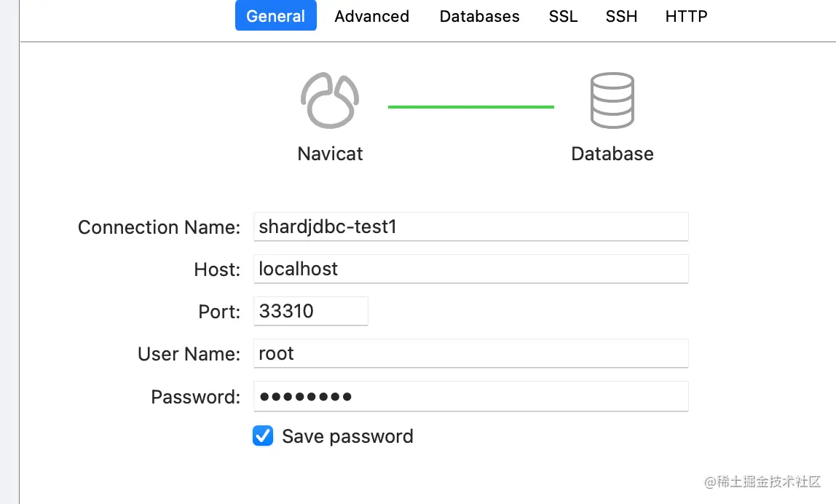Click the User Name input field

(x=470, y=354)
